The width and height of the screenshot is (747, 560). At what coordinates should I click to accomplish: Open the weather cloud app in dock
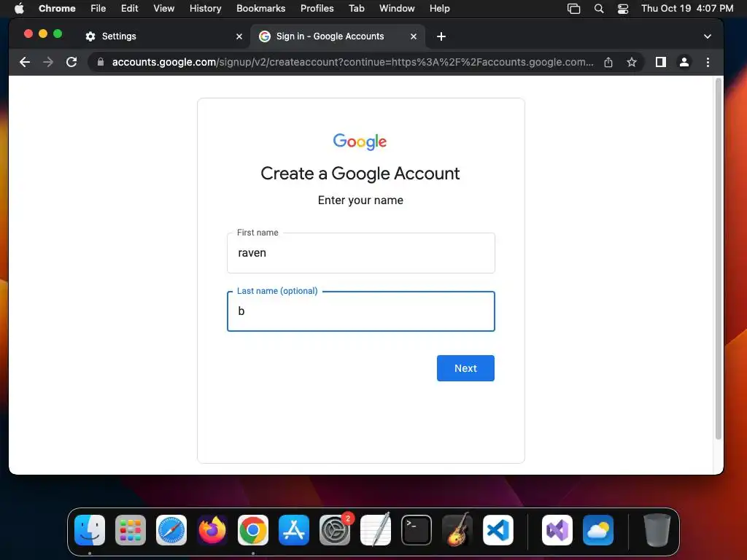tap(598, 530)
